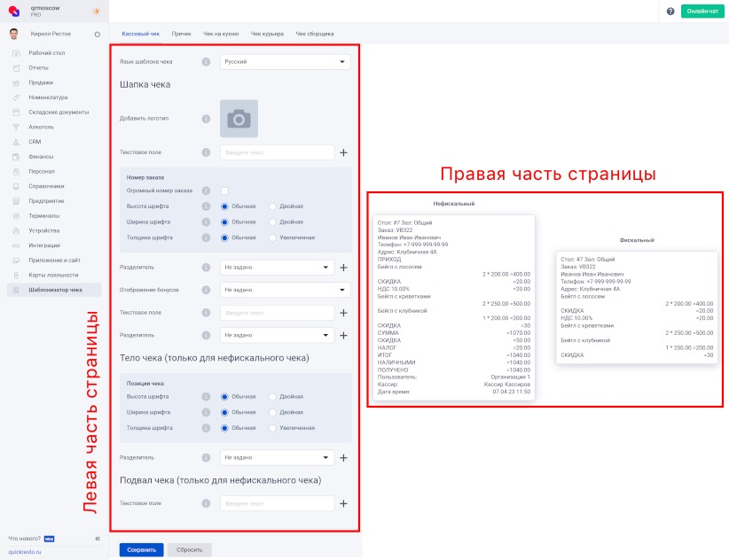This screenshot has height=560, width=729.
Task: Switch to Чек на кухню tab
Action: click(x=221, y=34)
